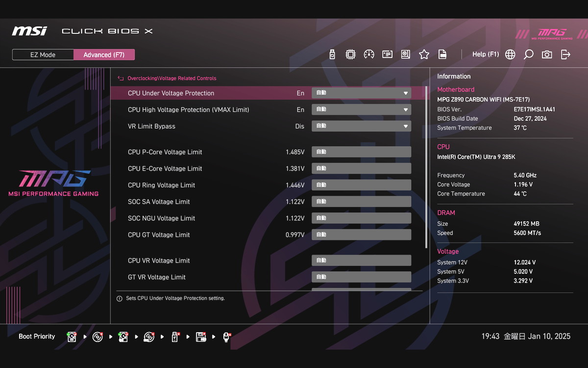The image size is (588, 368).
Task: Click the settings list vertical scrollbar
Action: coord(426,167)
